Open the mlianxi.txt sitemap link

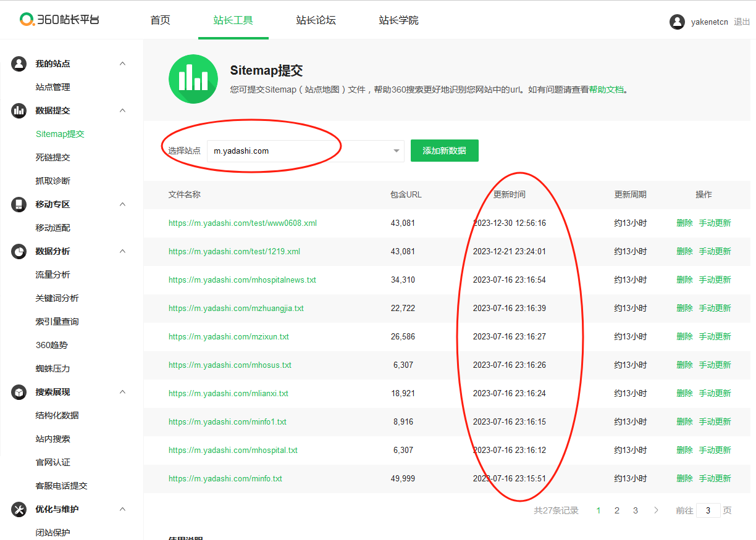click(229, 393)
